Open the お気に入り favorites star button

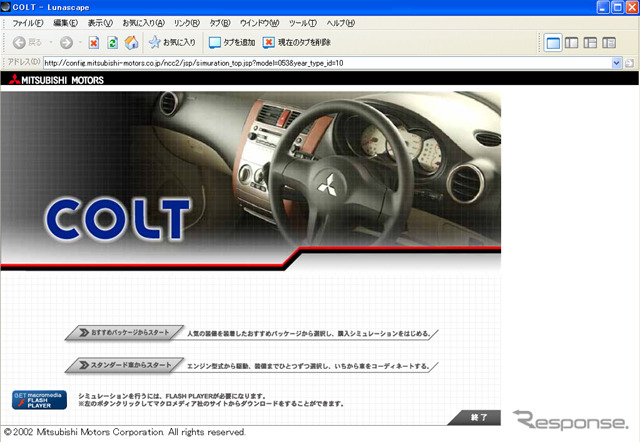click(174, 43)
